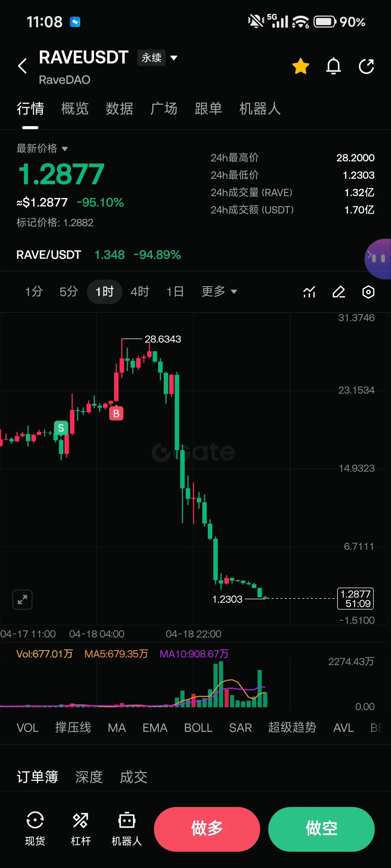Screen dimensions: 391x868
Task: Open the 深度 depth tab
Action: pyautogui.click(x=89, y=777)
